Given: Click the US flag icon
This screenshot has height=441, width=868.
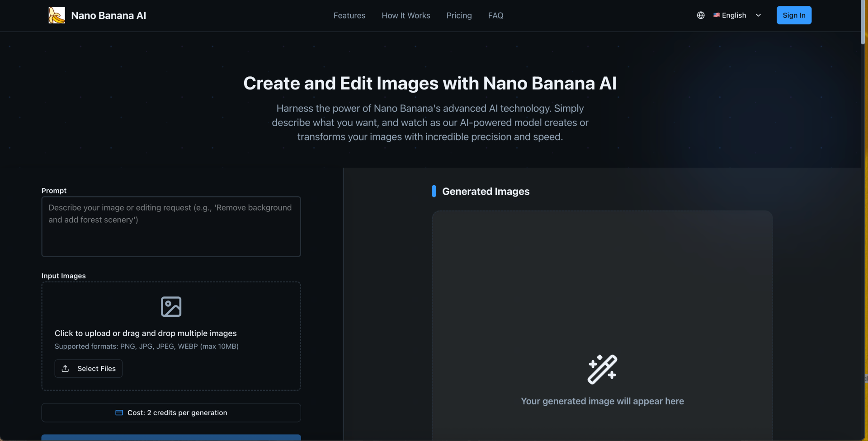Looking at the screenshot, I should [x=717, y=15].
